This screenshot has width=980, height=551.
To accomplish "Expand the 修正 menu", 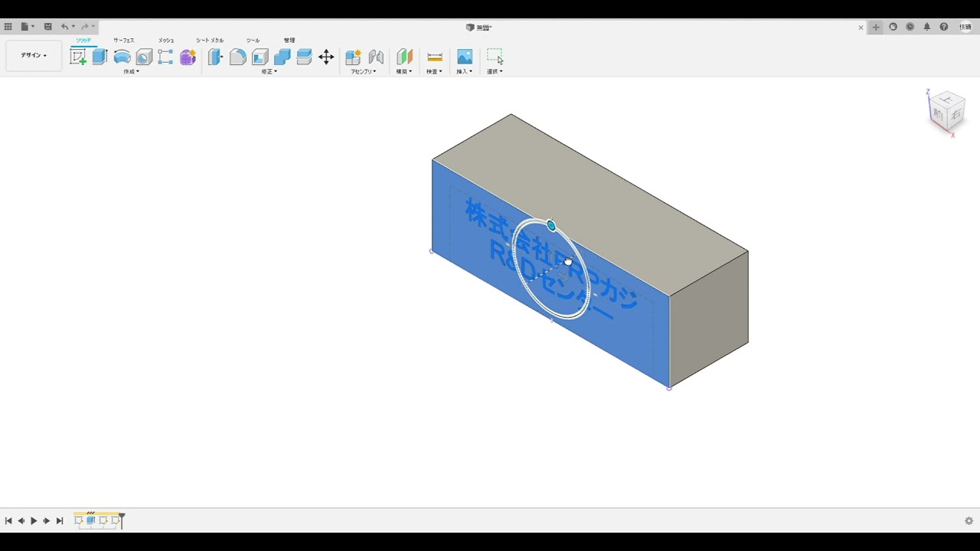I will (x=269, y=71).
